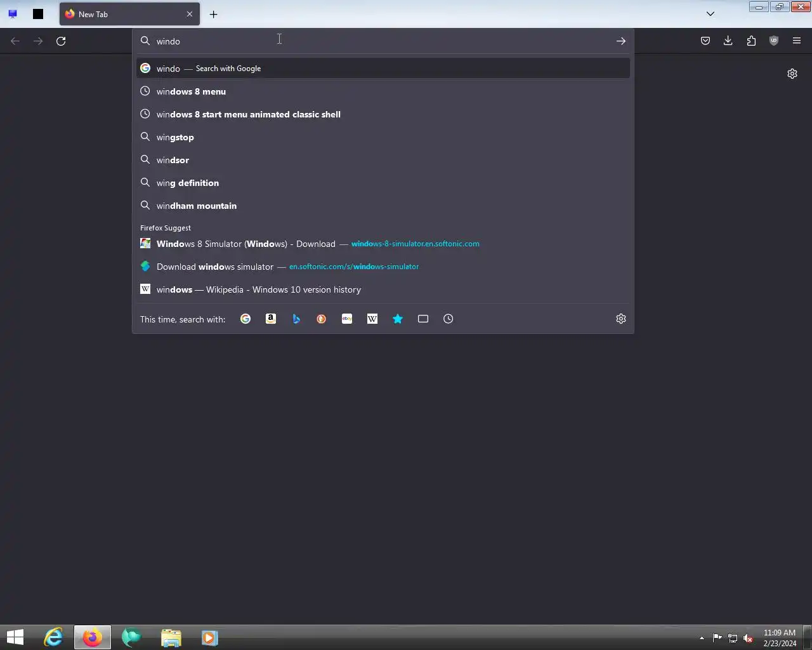Search this time with Amazon icon
Screen dimensions: 812x650
click(271, 319)
